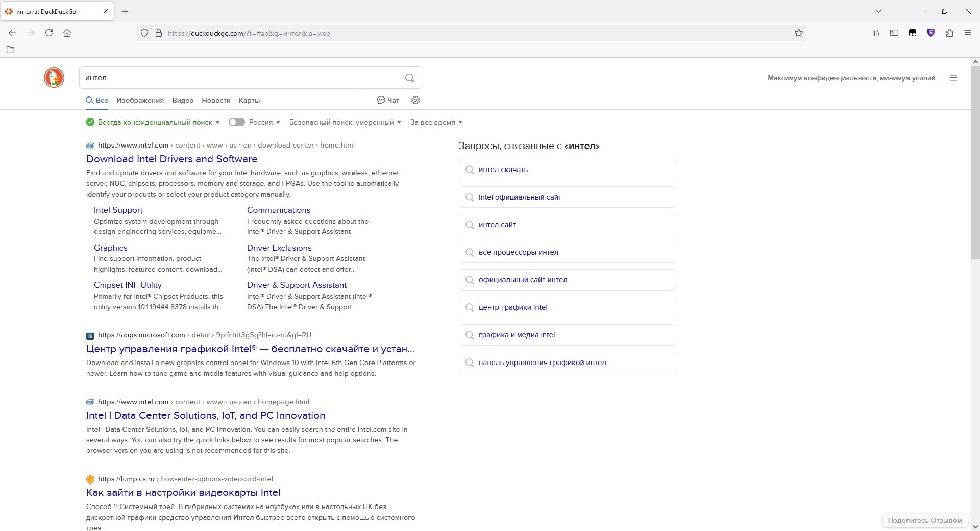Open the 'Driver Exclusions' sublink
Image resolution: width=980 pixels, height=531 pixels.
(279, 248)
